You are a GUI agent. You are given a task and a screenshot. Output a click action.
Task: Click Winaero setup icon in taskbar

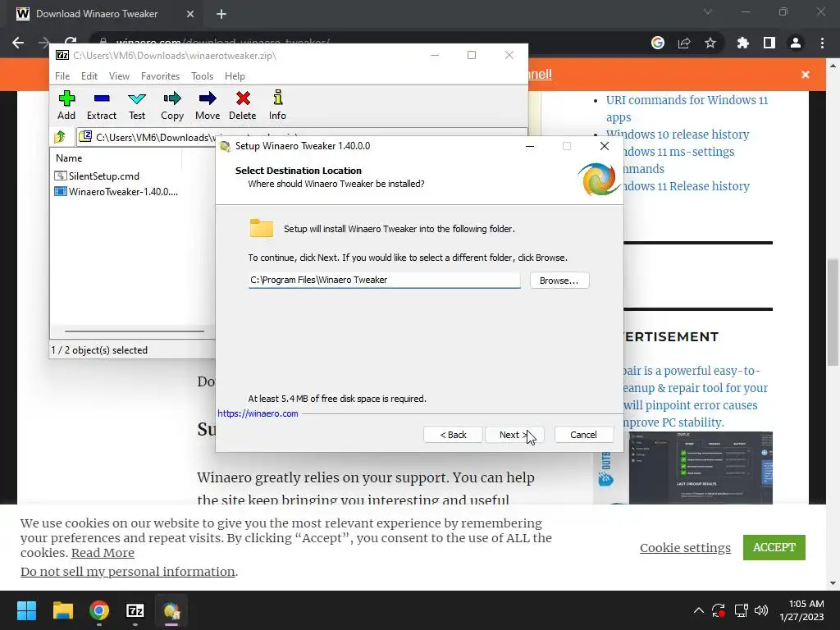[x=171, y=610]
